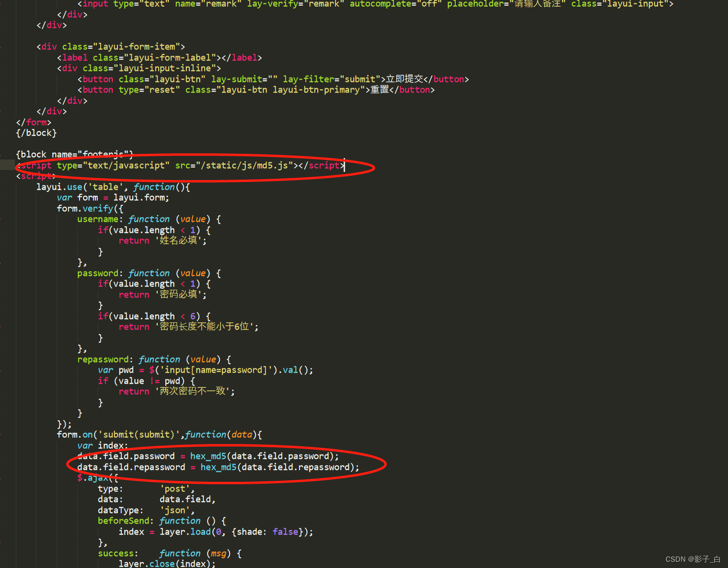
Task: Click the return '密码长度不能小于6位' line
Action: 188,327
